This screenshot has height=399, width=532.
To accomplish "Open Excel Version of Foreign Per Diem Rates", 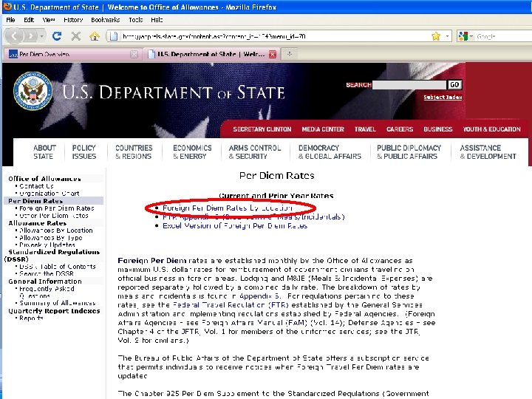I will [235, 225].
